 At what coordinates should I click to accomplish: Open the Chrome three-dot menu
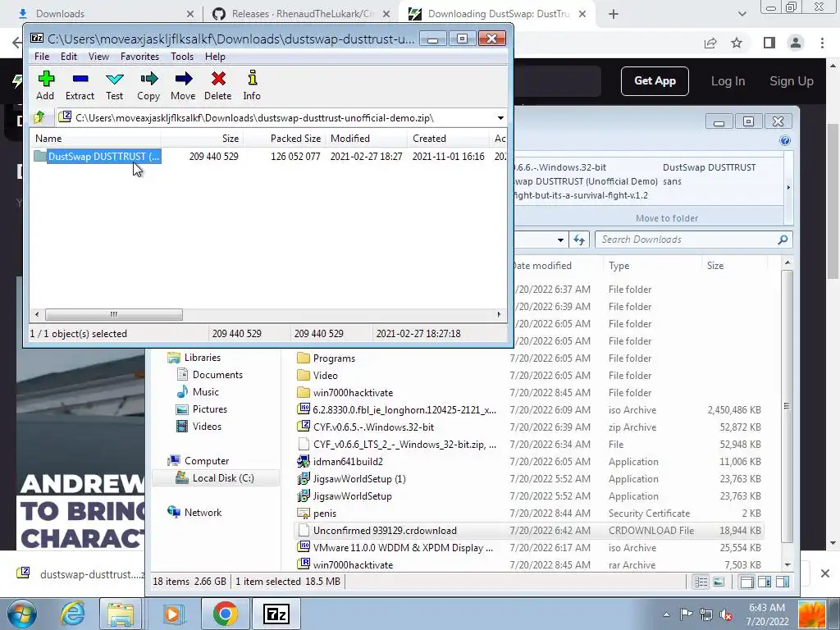tap(822, 43)
